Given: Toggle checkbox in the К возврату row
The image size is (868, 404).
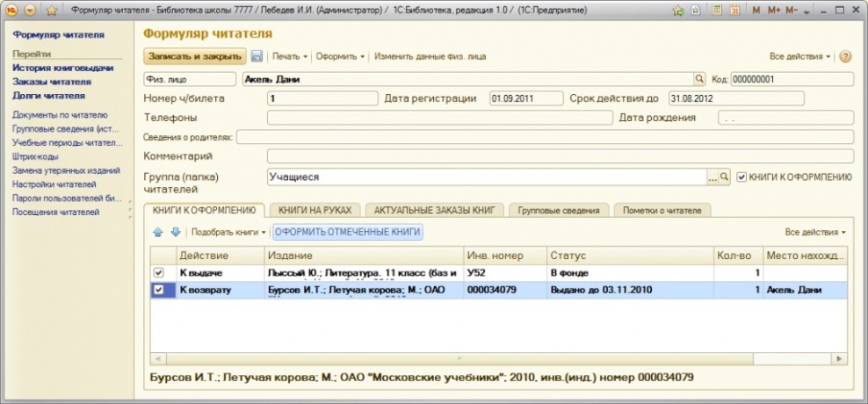Looking at the screenshot, I should pyautogui.click(x=158, y=290).
